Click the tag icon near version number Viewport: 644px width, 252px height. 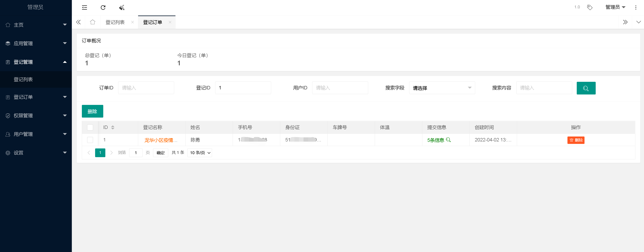click(589, 7)
